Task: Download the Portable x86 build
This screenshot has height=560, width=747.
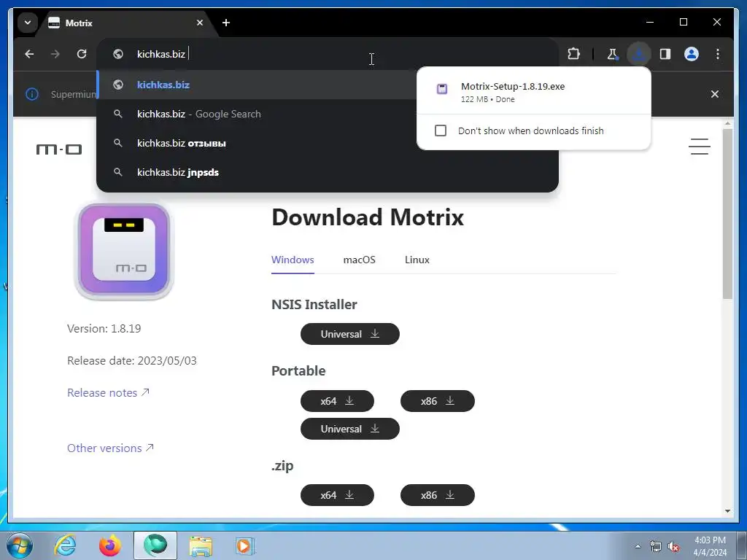Action: (438, 401)
